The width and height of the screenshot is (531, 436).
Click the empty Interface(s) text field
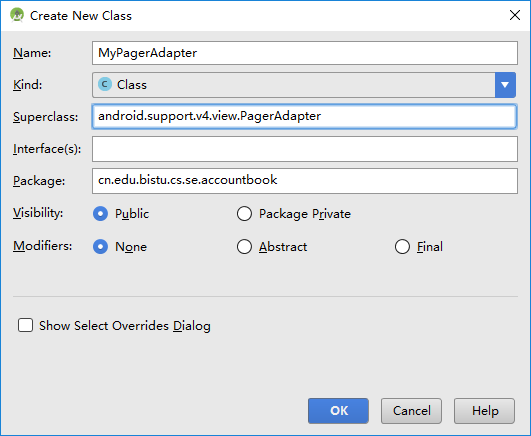[x=305, y=149]
